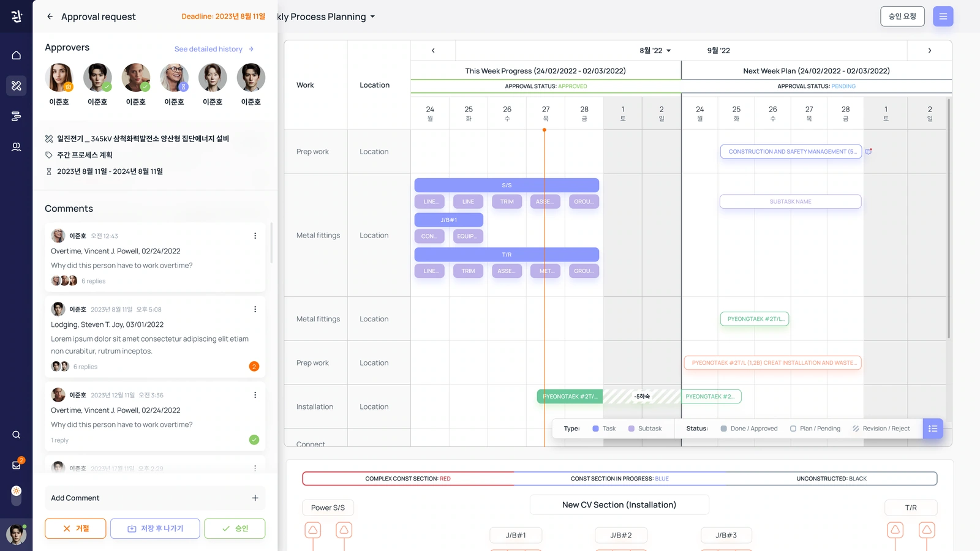Open the Gantt timeline sidebar icon

17,116
